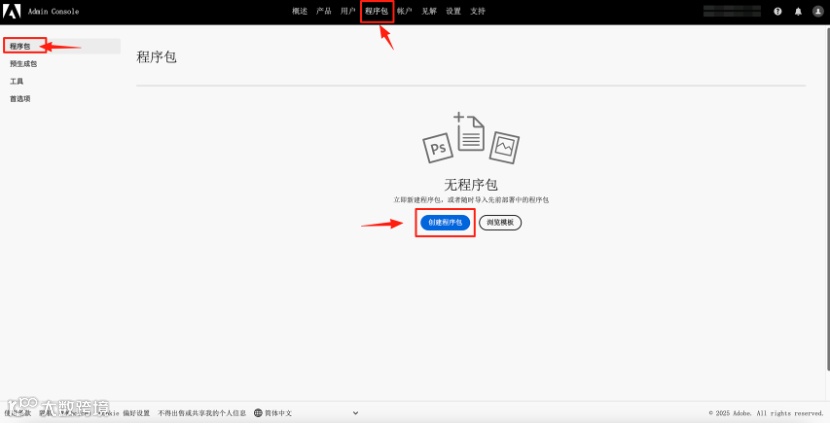This screenshot has width=830, height=424.
Task: Open the notifications bell icon
Action: [x=798, y=11]
